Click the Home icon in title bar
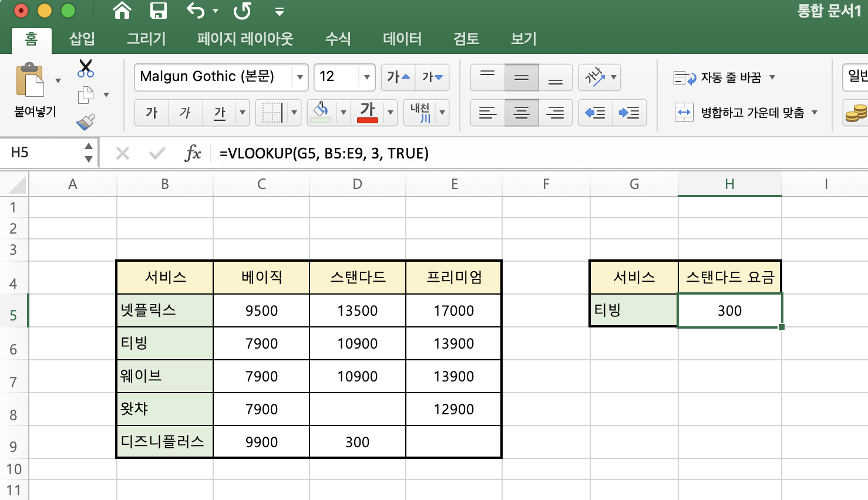The width and height of the screenshot is (868, 500). [122, 11]
